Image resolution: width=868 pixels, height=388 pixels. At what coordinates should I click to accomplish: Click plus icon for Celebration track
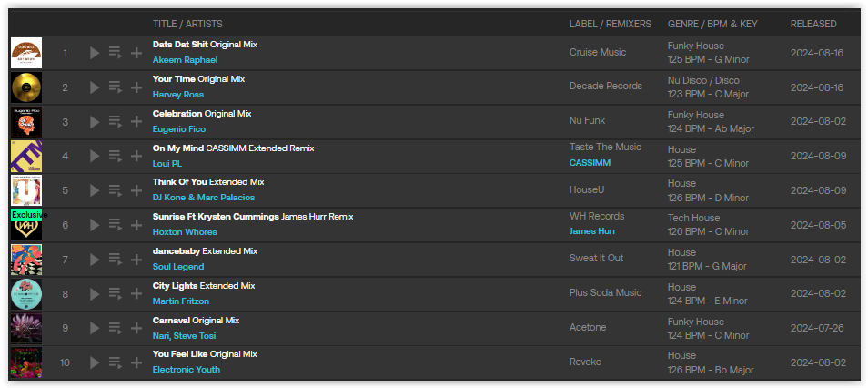click(x=136, y=121)
